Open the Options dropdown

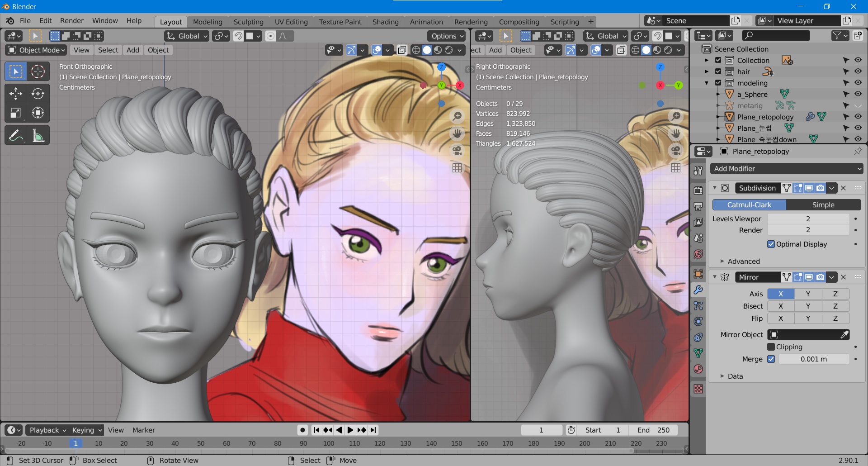point(447,36)
